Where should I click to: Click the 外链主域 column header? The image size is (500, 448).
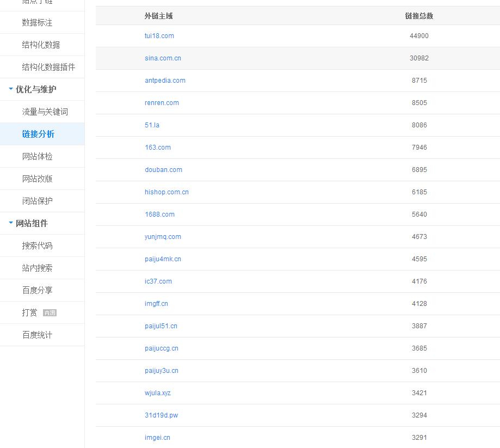click(x=158, y=16)
